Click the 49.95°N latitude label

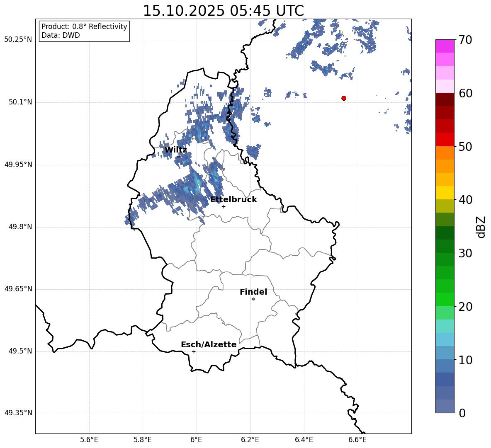pos(18,165)
